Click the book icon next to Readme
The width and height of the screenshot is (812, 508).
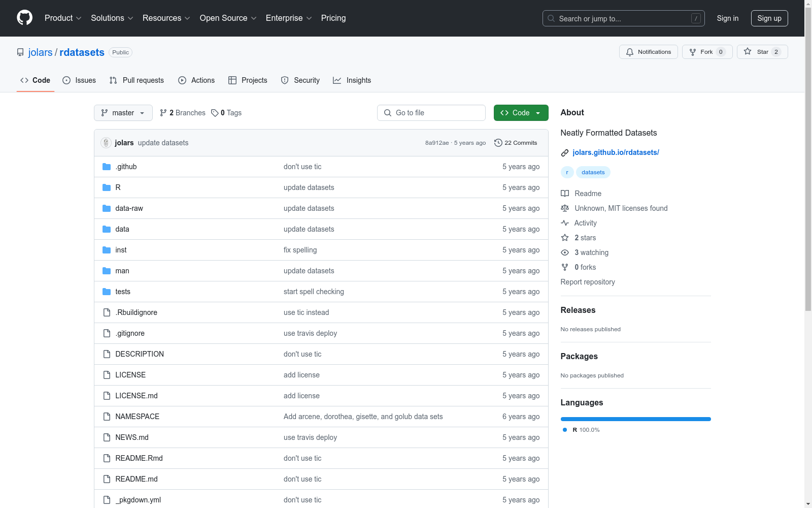coord(565,194)
